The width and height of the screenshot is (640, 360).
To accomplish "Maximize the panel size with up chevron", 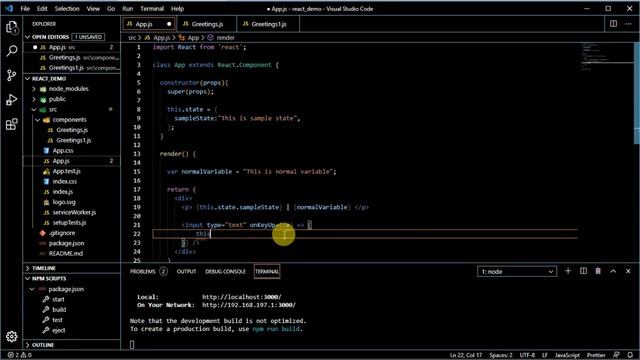I will tap(613, 271).
